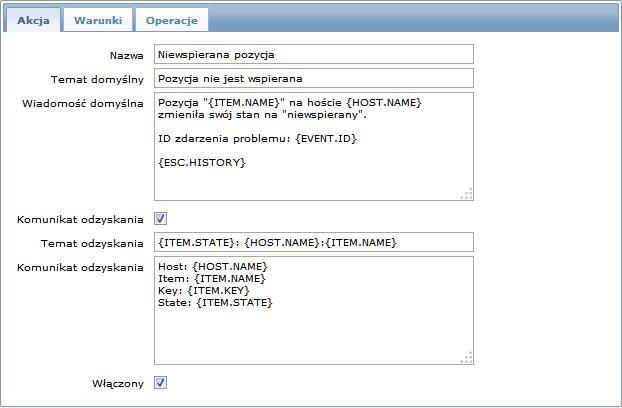Click the Temat domyślny label

pos(97,79)
